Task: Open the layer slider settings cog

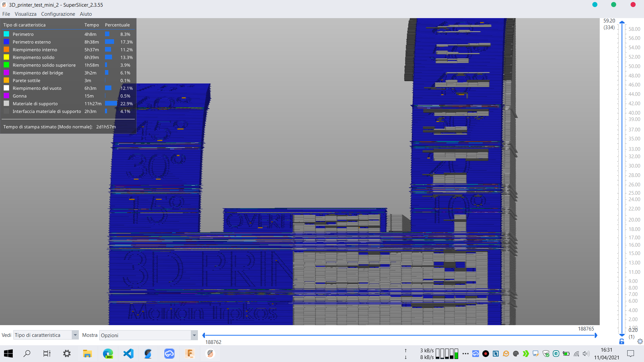Action: (640, 341)
